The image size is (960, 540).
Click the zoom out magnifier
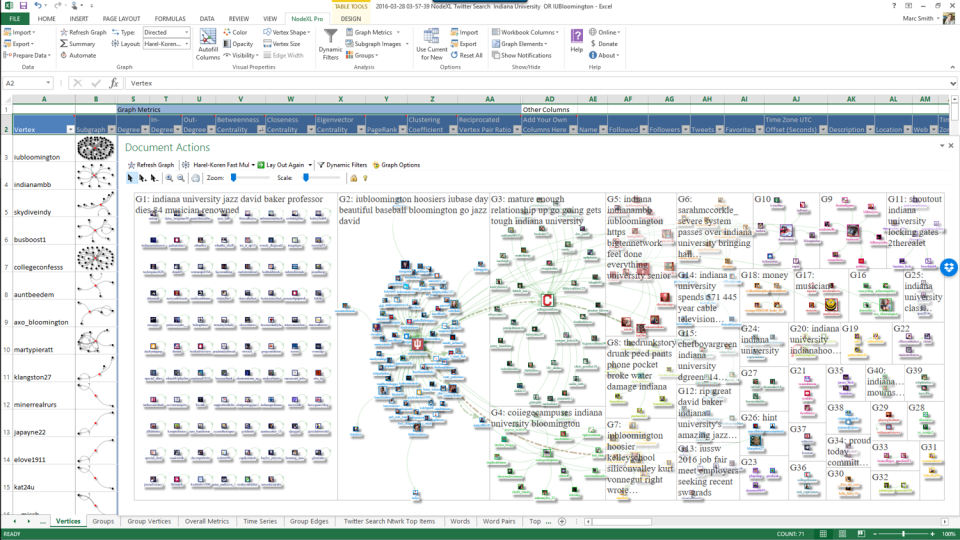tap(181, 178)
